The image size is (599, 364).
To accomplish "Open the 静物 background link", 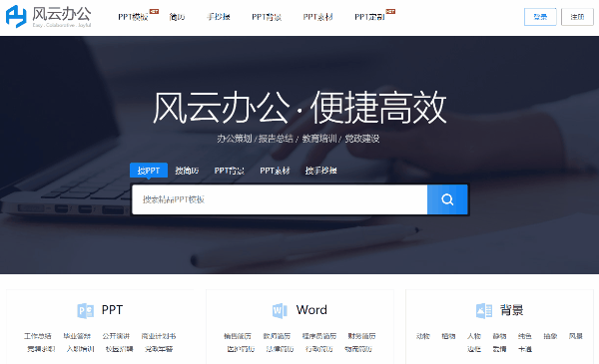I will click(x=499, y=336).
